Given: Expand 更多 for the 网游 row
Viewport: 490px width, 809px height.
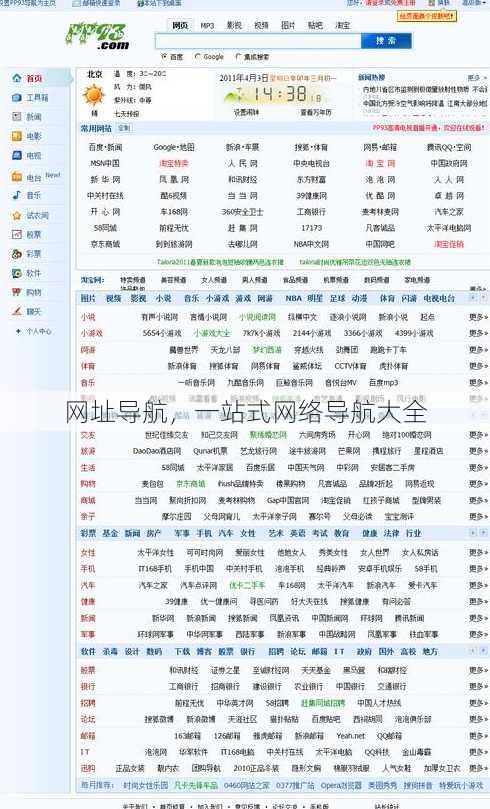Looking at the screenshot, I should 478,350.
